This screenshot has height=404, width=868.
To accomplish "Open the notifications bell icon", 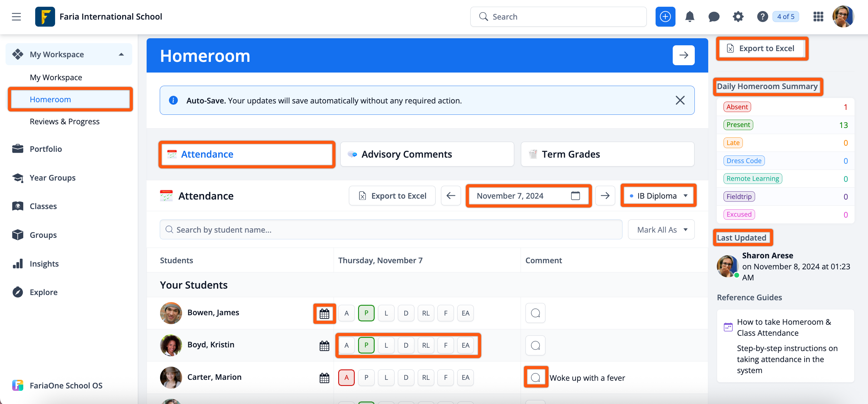I will coord(690,17).
